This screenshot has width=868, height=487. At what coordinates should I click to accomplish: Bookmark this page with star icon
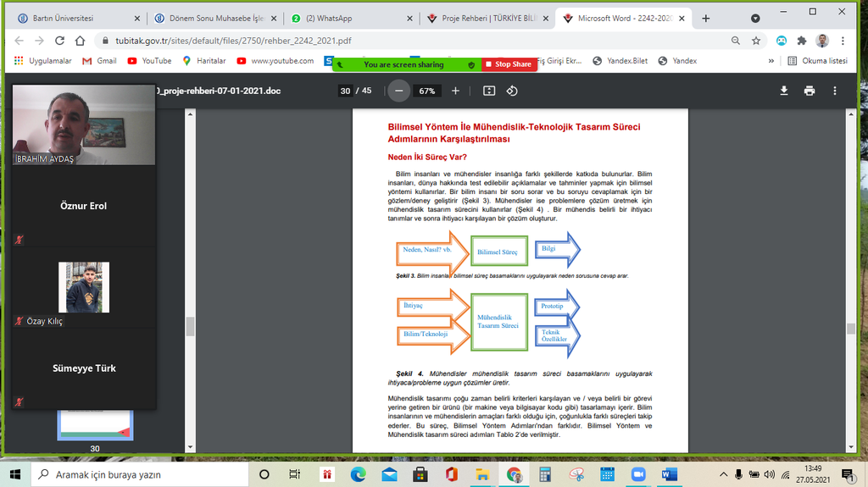click(x=756, y=41)
